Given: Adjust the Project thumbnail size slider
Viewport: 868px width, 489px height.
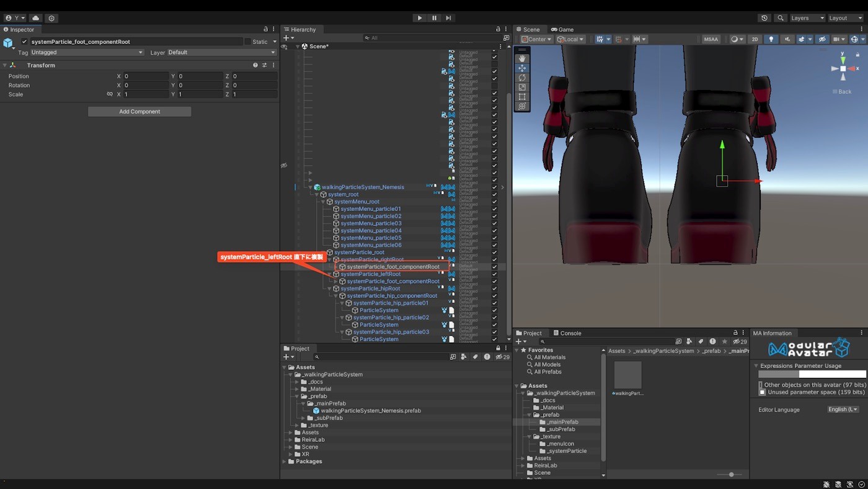Looking at the screenshot, I should click(x=732, y=475).
